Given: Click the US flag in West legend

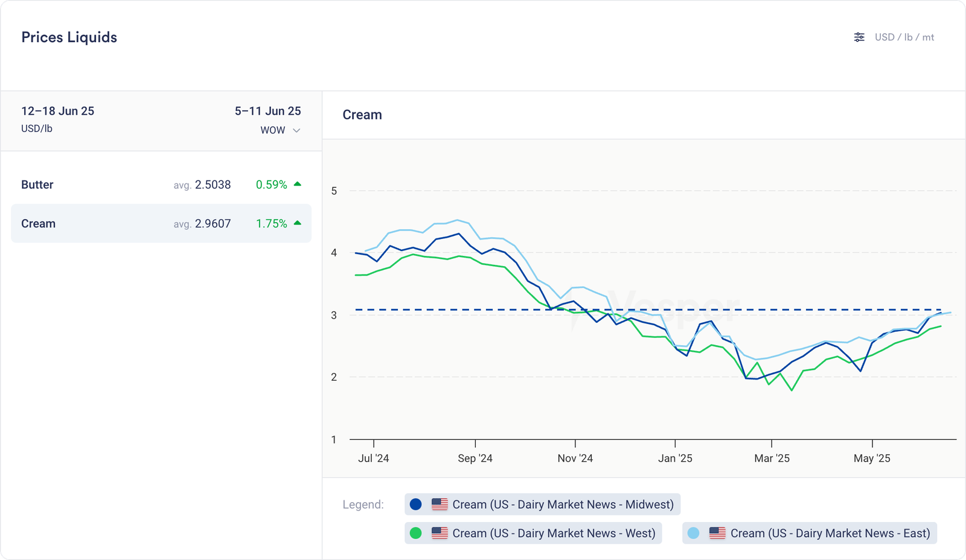Looking at the screenshot, I should point(440,533).
